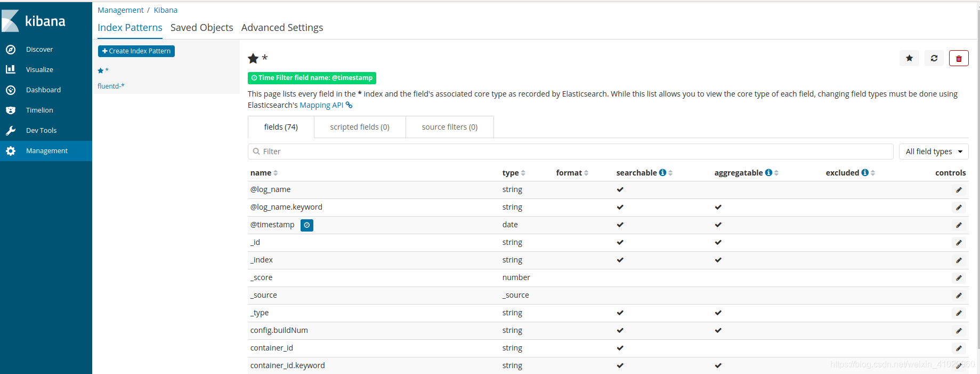Edit the @log_name field pencil

pyautogui.click(x=959, y=190)
